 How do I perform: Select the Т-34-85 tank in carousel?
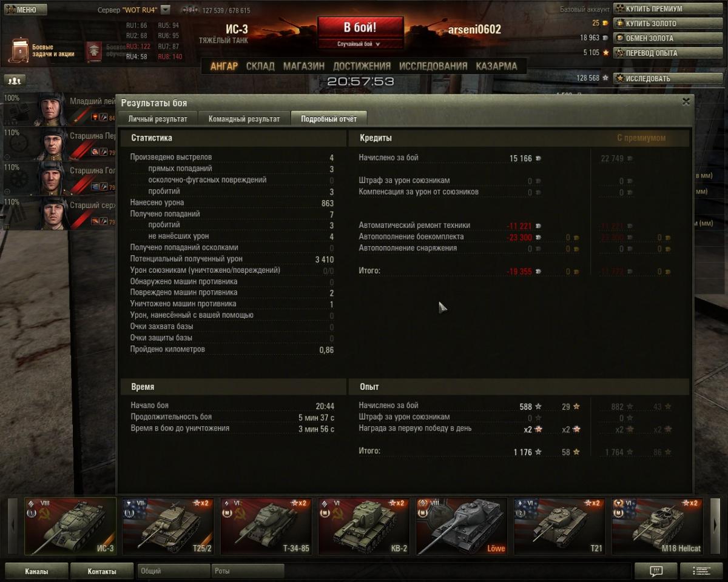[266, 526]
